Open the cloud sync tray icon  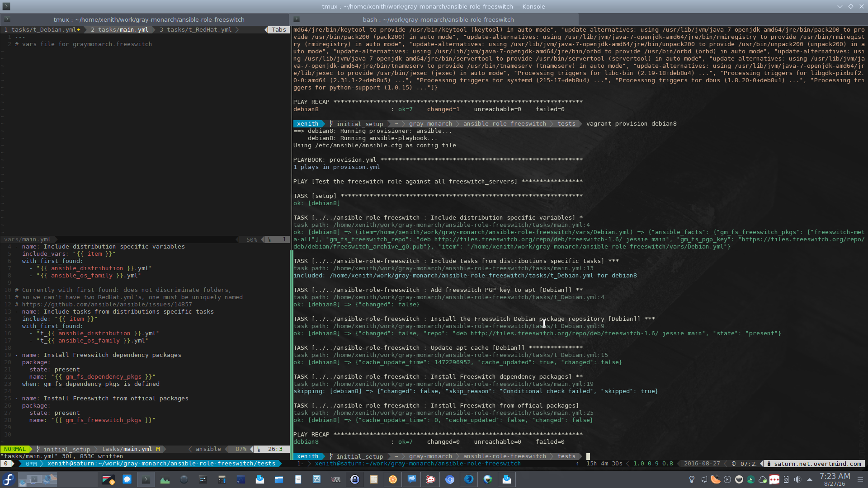[x=763, y=479]
